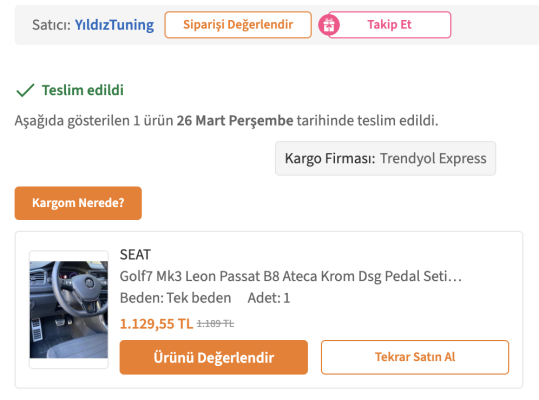Viewport: 539px width, 400px height.
Task: Click the SEAT brand name
Action: (x=135, y=255)
